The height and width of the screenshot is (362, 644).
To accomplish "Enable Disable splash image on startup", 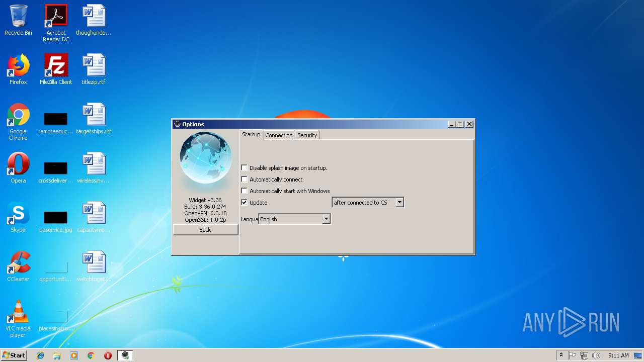I will [x=245, y=168].
